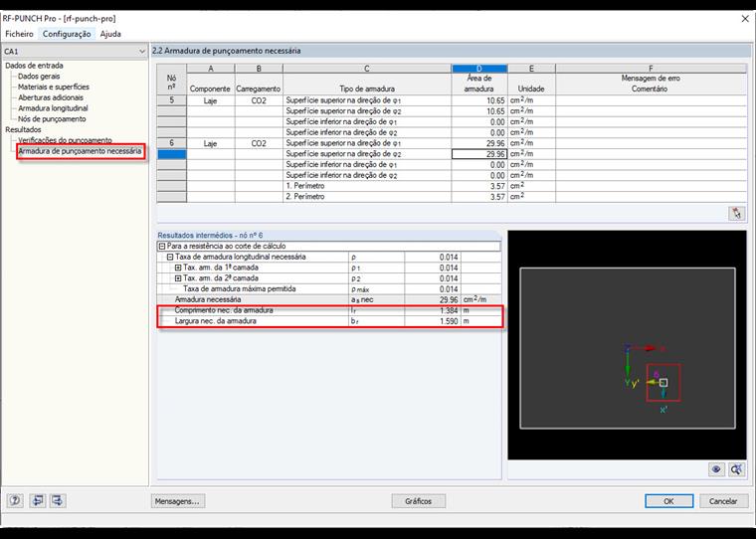Select 'Armadura de punçoamento necessária' tree item
Screen dimensions: 756x539
tap(80, 151)
